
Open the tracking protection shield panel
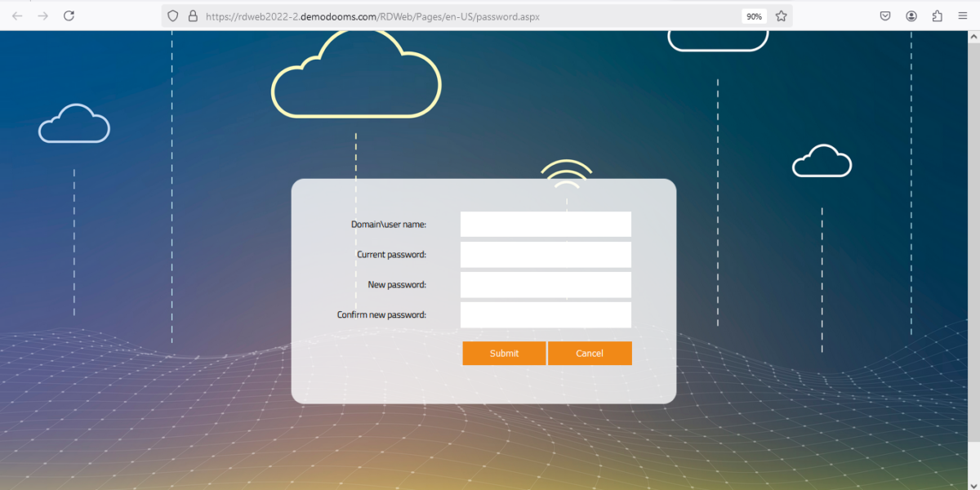[172, 16]
